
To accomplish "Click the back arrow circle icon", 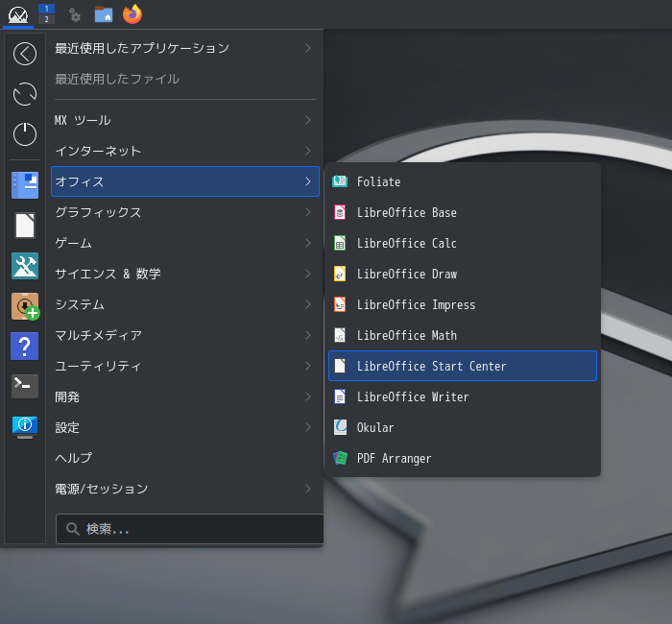I will click(25, 54).
